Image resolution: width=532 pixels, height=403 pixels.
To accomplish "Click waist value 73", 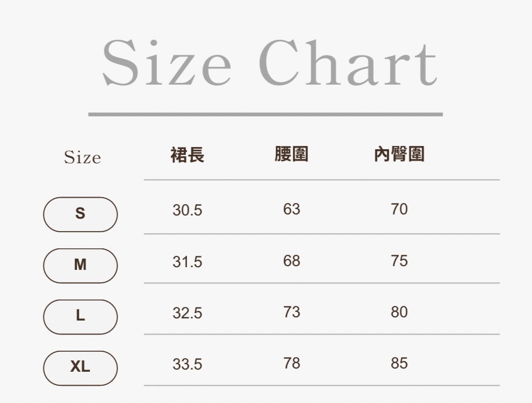I will 291,312.
